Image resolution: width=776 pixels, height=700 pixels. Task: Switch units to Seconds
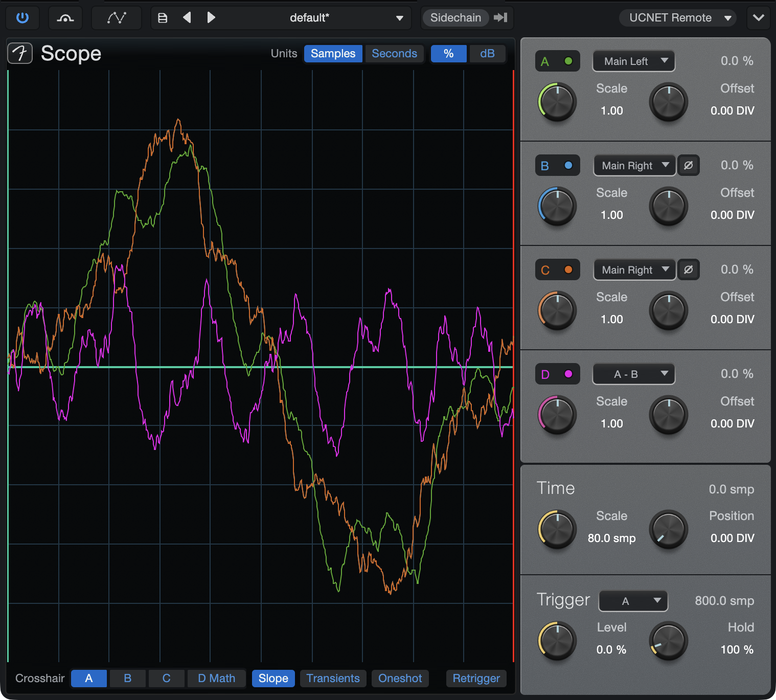(x=394, y=54)
